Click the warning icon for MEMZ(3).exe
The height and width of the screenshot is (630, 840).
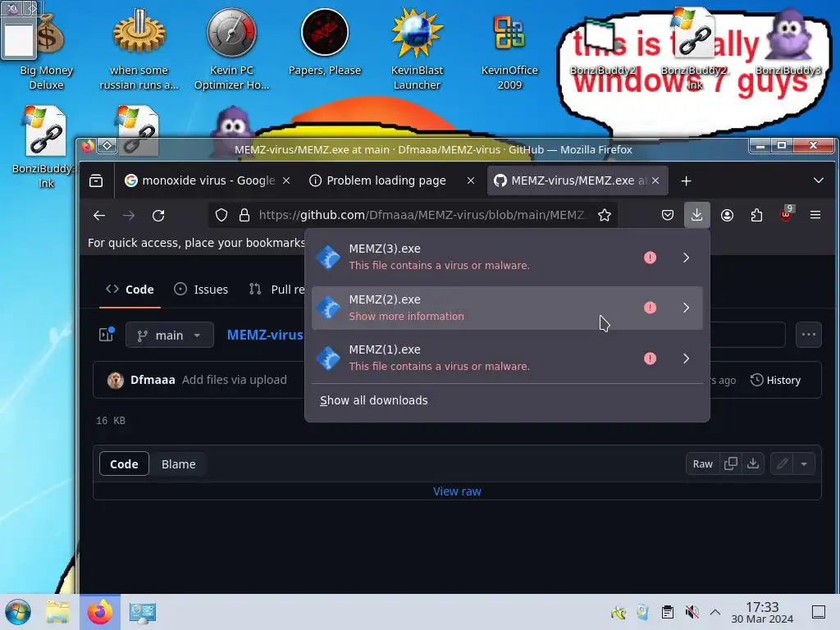[x=650, y=258]
